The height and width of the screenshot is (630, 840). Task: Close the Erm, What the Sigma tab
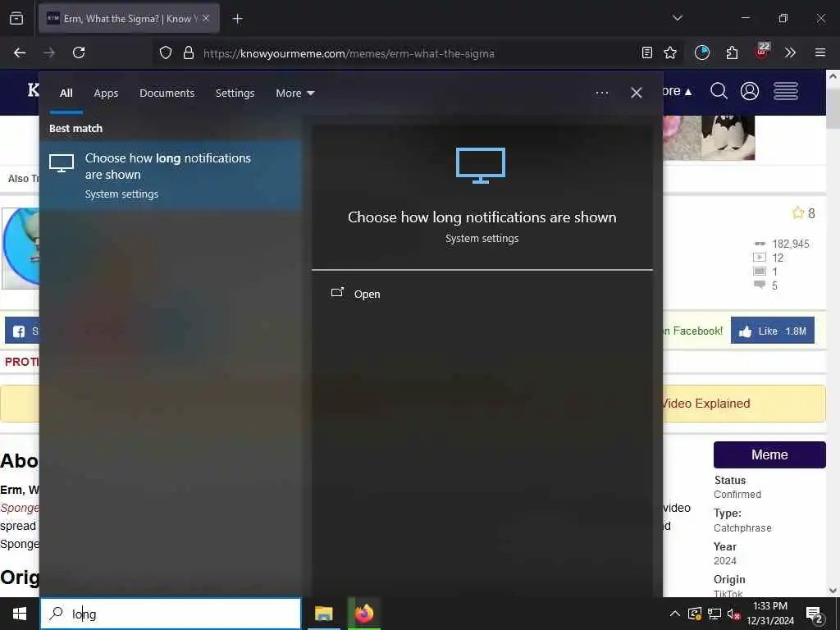coord(206,19)
